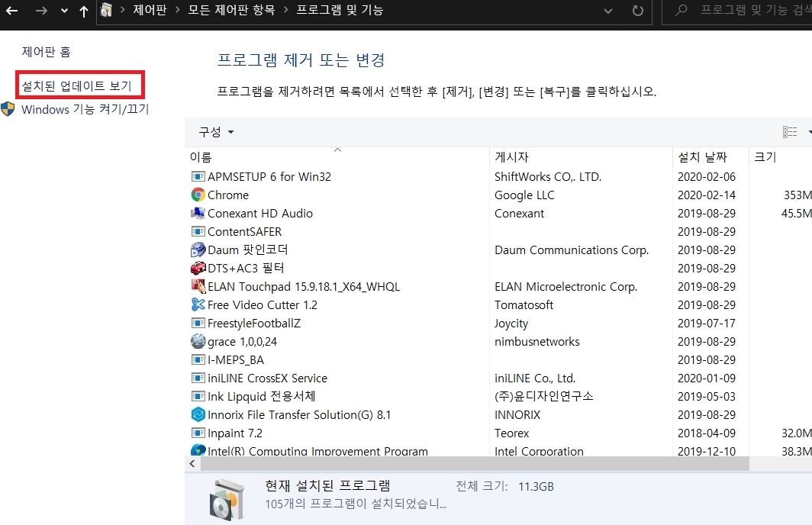Select the Chrome program name
Image resolution: width=812 pixels, height=525 pixels.
[x=228, y=195]
